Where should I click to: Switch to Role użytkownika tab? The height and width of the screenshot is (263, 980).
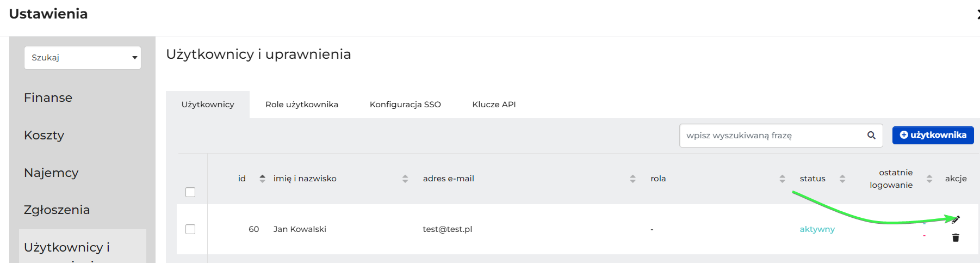[x=302, y=105]
